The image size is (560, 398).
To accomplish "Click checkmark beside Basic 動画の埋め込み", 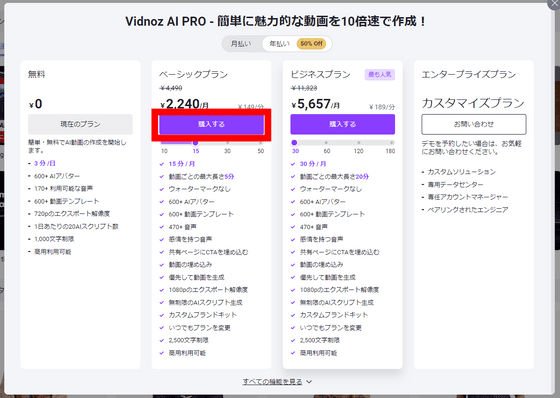I will point(162,265).
